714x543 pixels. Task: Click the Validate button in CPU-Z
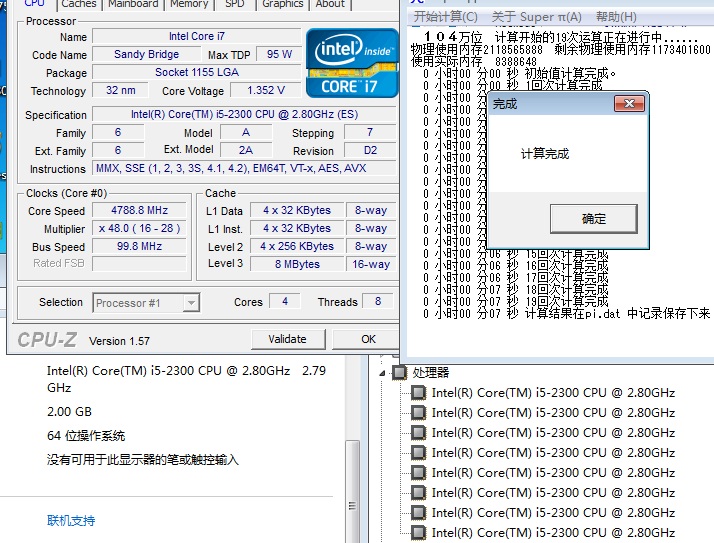click(288, 339)
